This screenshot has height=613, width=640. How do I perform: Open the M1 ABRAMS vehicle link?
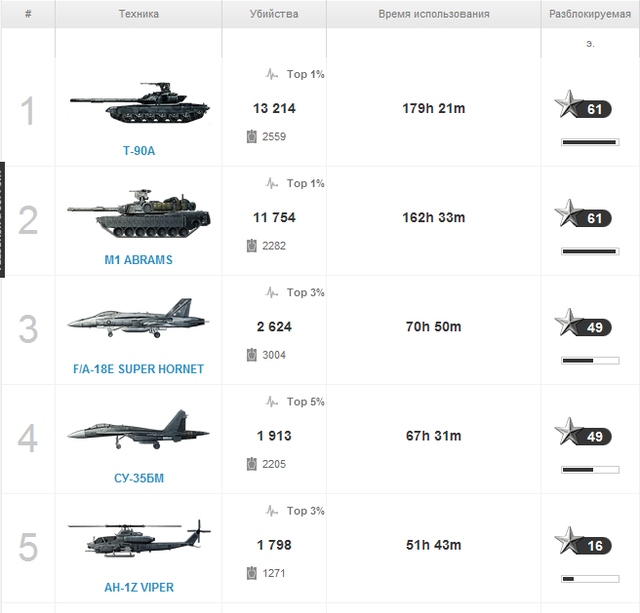(x=138, y=260)
